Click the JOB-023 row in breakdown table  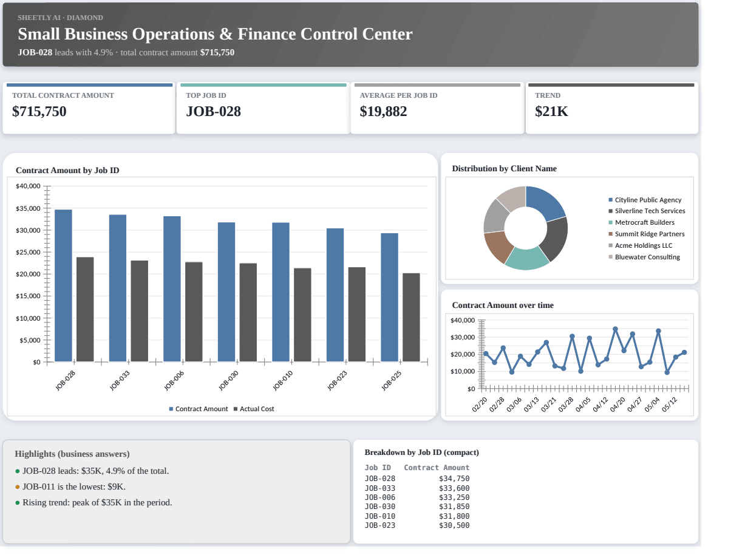[417, 525]
